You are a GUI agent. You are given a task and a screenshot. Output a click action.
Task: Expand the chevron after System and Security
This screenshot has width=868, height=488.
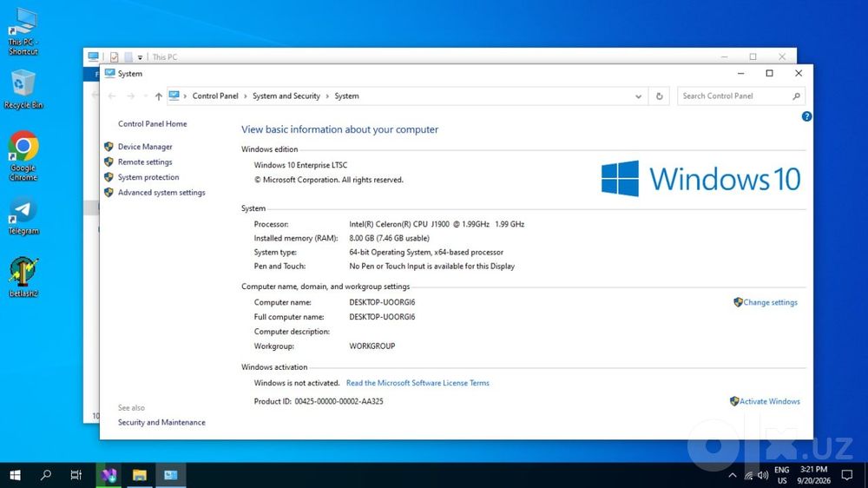[327, 96]
